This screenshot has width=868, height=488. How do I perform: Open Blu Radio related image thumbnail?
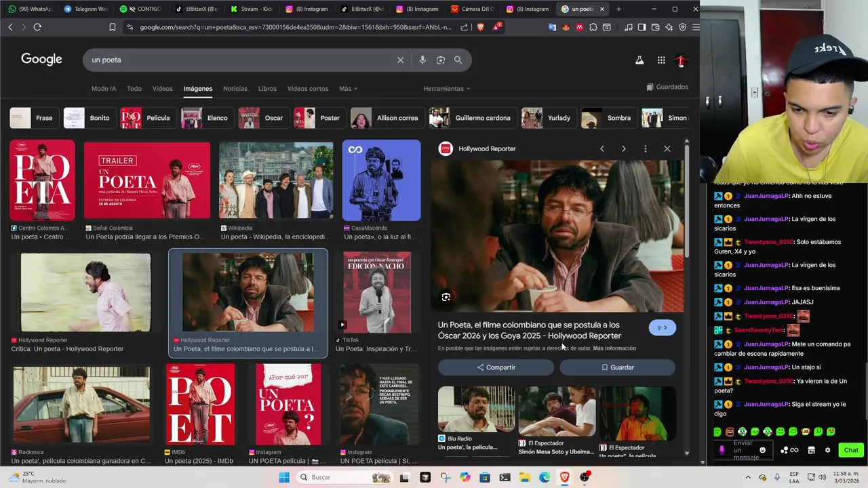pos(476,409)
